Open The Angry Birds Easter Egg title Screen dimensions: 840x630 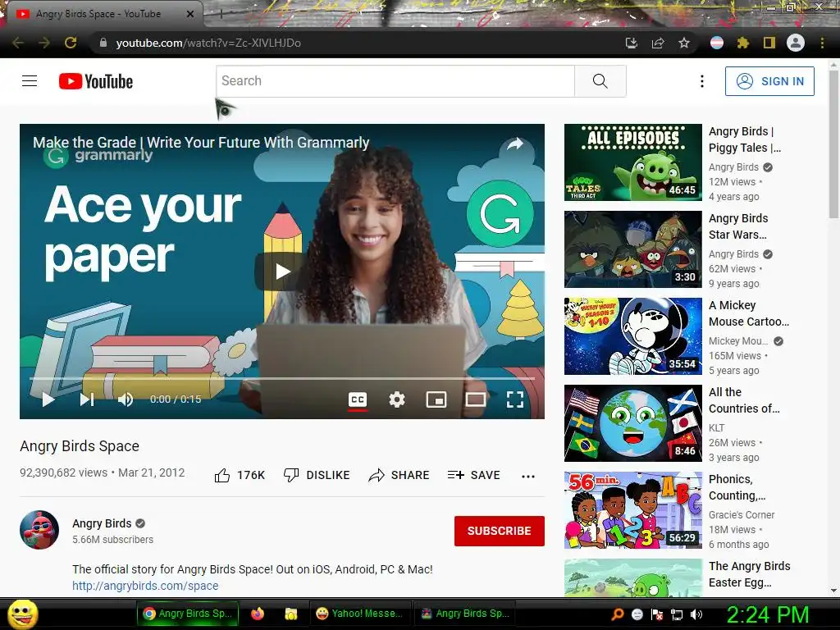[x=750, y=574]
